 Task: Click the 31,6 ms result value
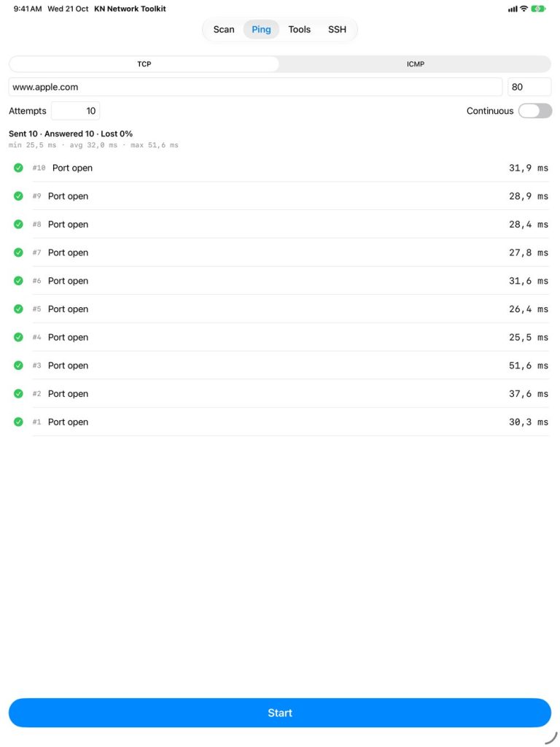click(529, 281)
